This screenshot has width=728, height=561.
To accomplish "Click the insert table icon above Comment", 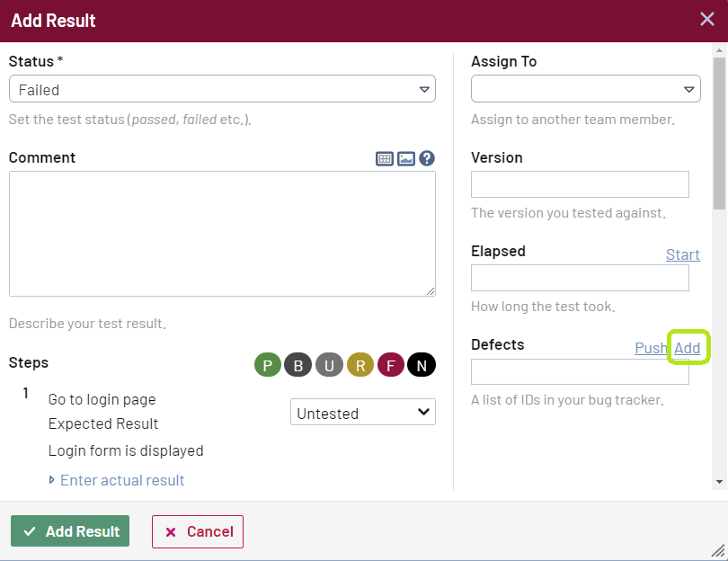I will 385,158.
